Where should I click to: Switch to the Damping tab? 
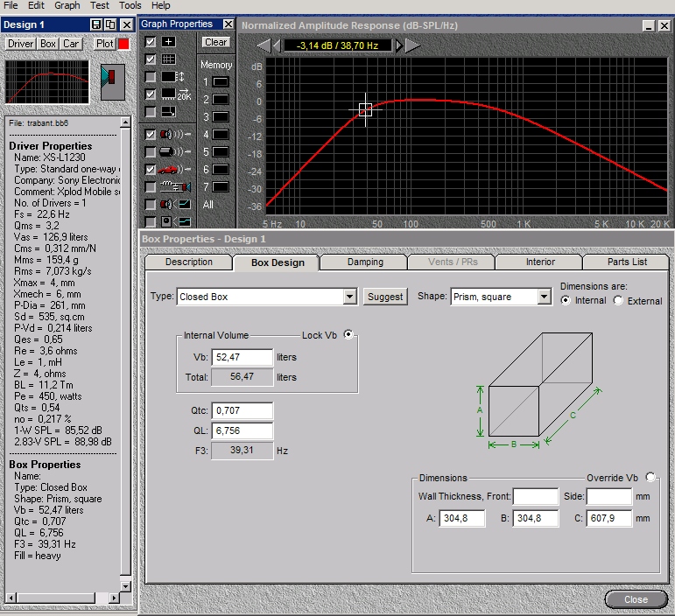(365, 262)
